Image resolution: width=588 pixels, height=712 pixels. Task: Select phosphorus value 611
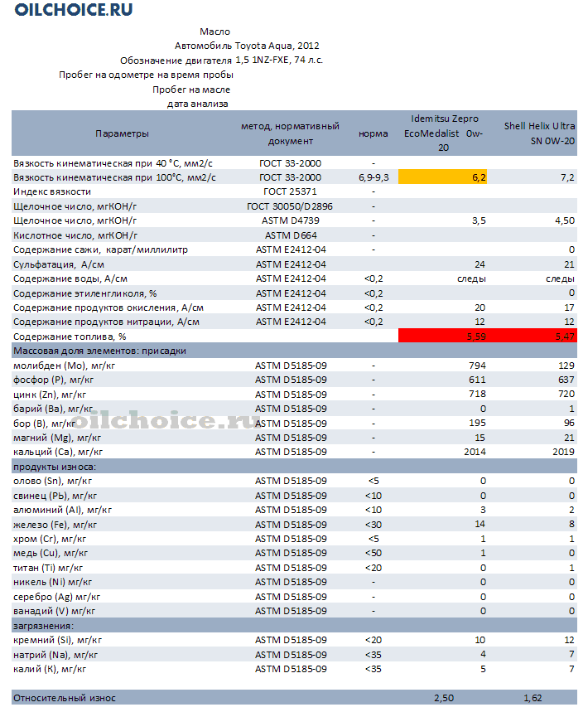[477, 380]
